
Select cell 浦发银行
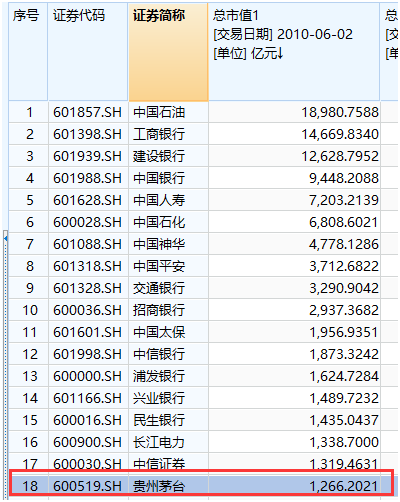[168, 376]
